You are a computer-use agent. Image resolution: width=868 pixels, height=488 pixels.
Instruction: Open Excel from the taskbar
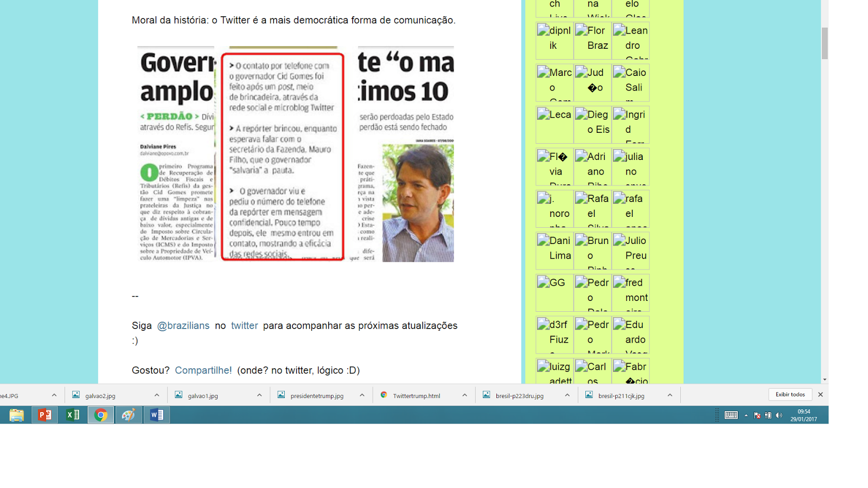point(73,415)
